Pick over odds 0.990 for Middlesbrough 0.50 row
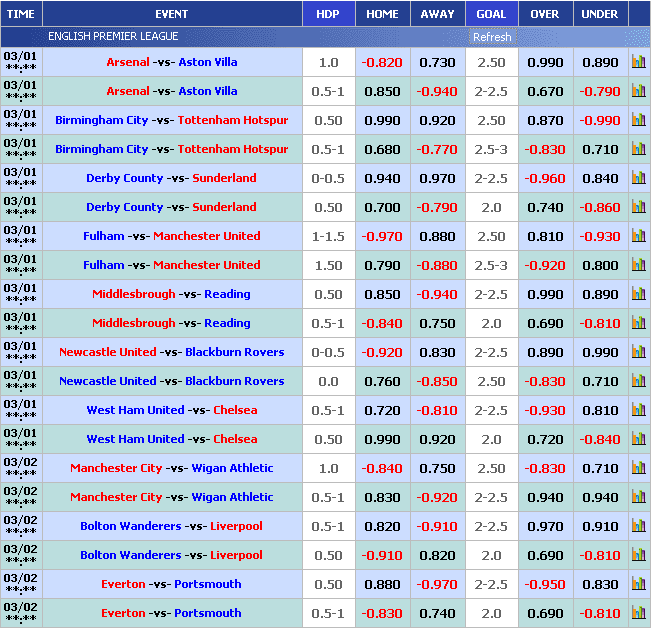The height and width of the screenshot is (628, 651). [546, 294]
